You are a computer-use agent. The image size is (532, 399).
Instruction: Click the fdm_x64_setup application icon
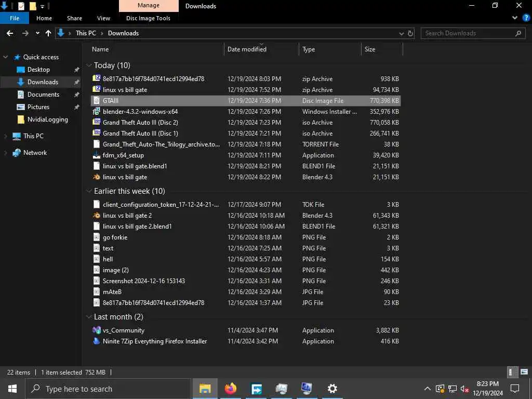[96, 155]
